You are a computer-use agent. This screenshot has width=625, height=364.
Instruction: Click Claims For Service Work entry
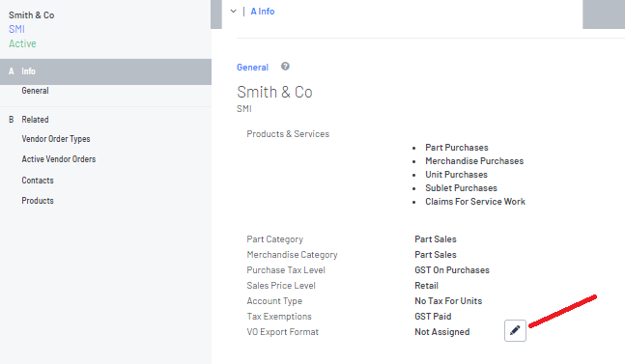(x=475, y=202)
